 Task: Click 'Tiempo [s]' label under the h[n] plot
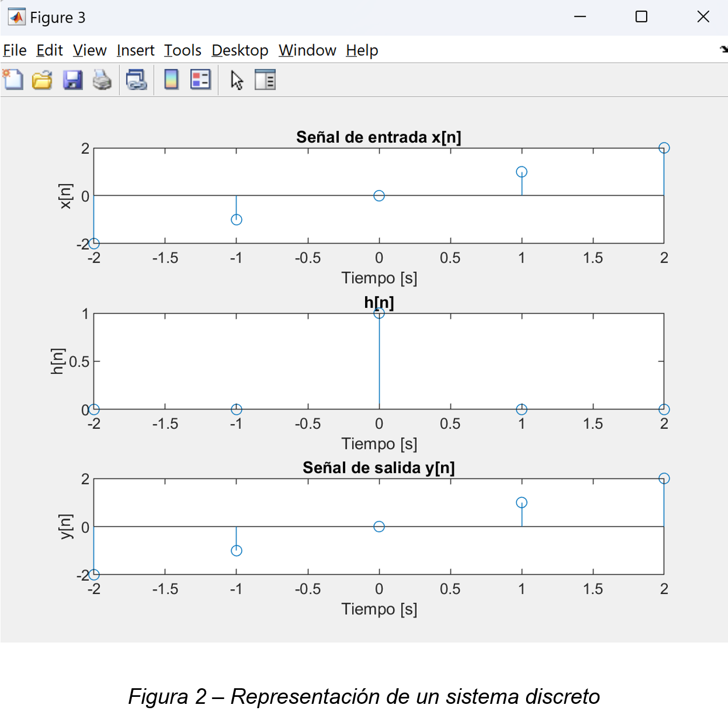379,443
